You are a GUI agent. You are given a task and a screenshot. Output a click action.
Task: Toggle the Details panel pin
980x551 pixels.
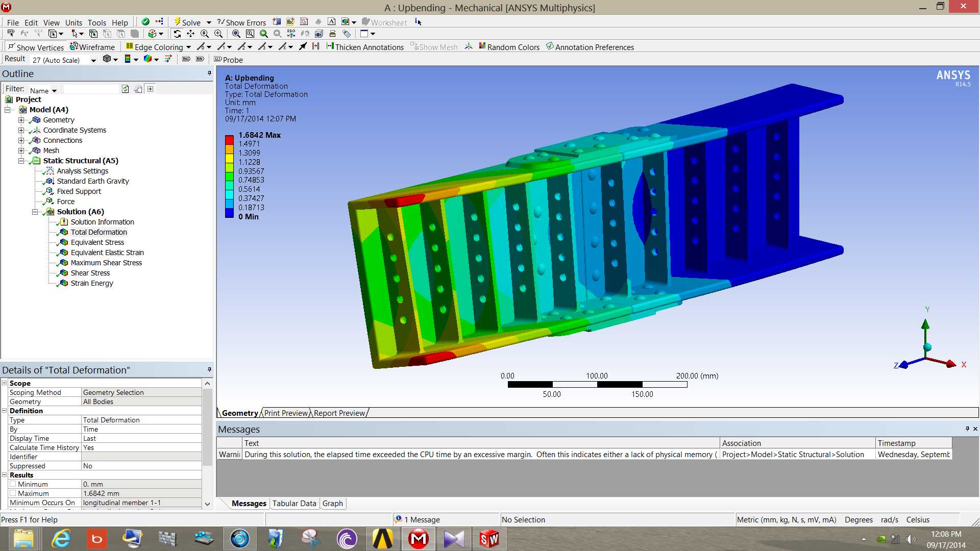pos(209,370)
